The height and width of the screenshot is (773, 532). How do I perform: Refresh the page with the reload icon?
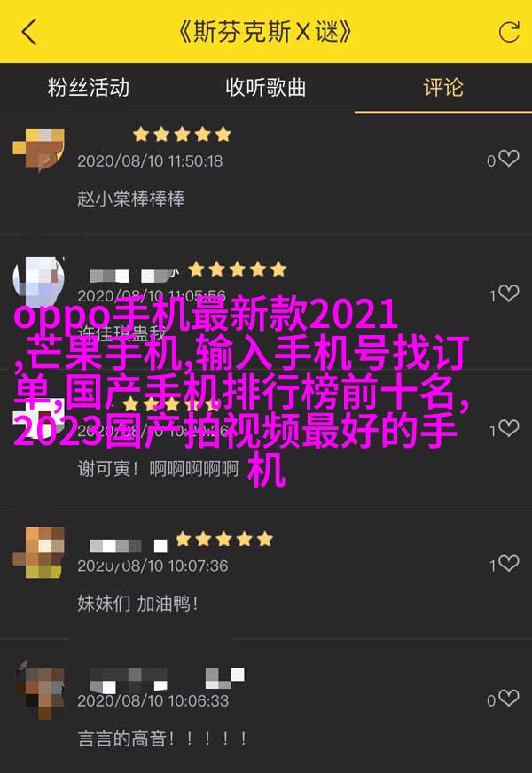click(508, 32)
